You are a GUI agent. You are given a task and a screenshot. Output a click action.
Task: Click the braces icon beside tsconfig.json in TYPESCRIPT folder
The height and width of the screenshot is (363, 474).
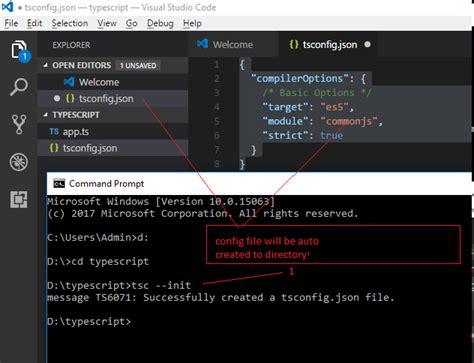54,148
